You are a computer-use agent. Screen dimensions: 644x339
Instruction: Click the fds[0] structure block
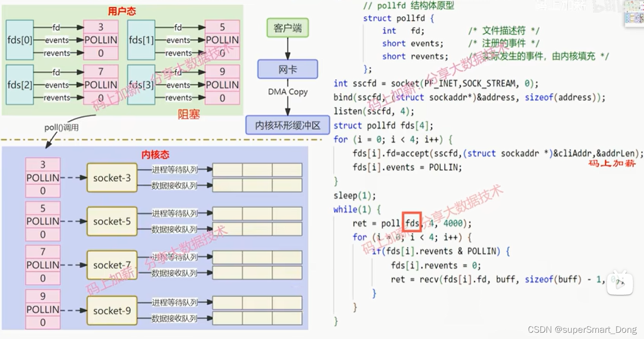click(x=19, y=40)
